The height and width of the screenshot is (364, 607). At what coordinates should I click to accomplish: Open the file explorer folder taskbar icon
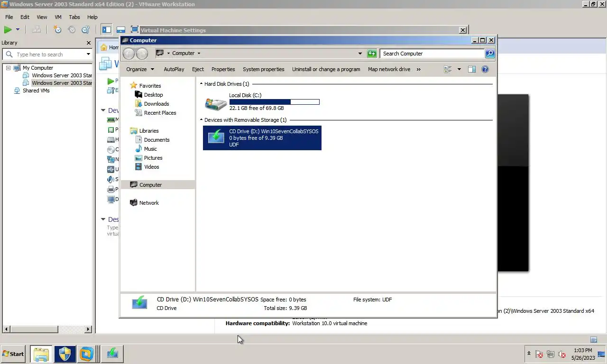(41, 354)
